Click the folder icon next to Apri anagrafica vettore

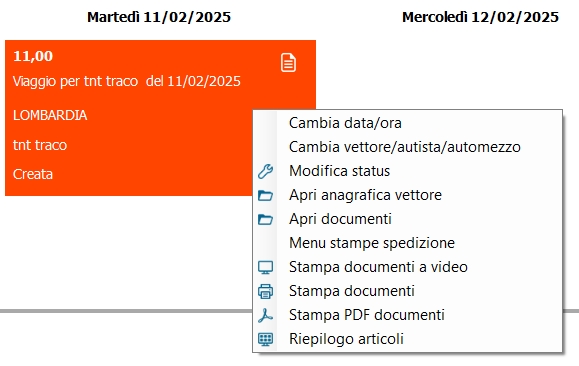pyautogui.click(x=265, y=195)
